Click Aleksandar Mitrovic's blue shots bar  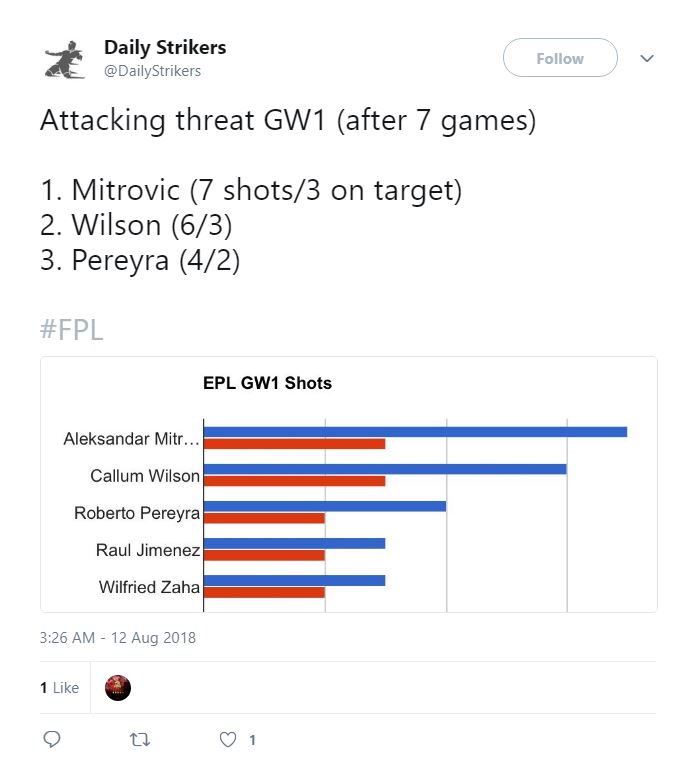tap(415, 432)
